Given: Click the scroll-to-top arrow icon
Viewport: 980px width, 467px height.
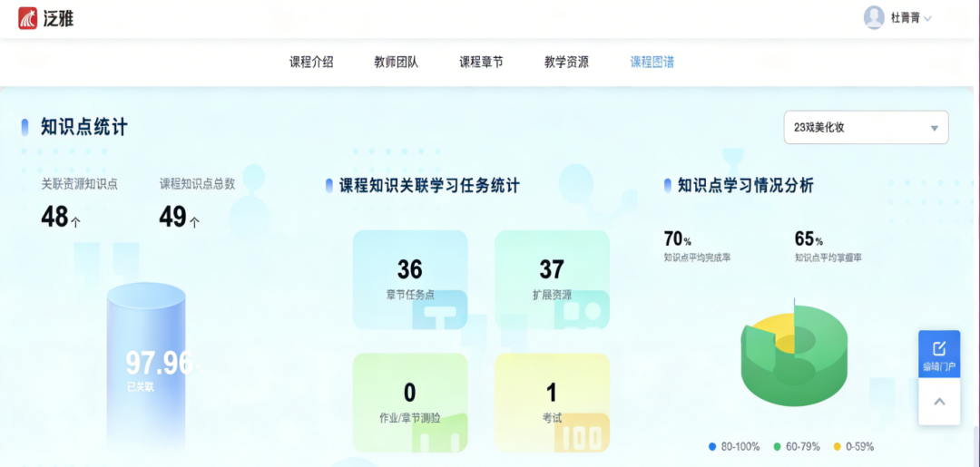Looking at the screenshot, I should tap(939, 402).
